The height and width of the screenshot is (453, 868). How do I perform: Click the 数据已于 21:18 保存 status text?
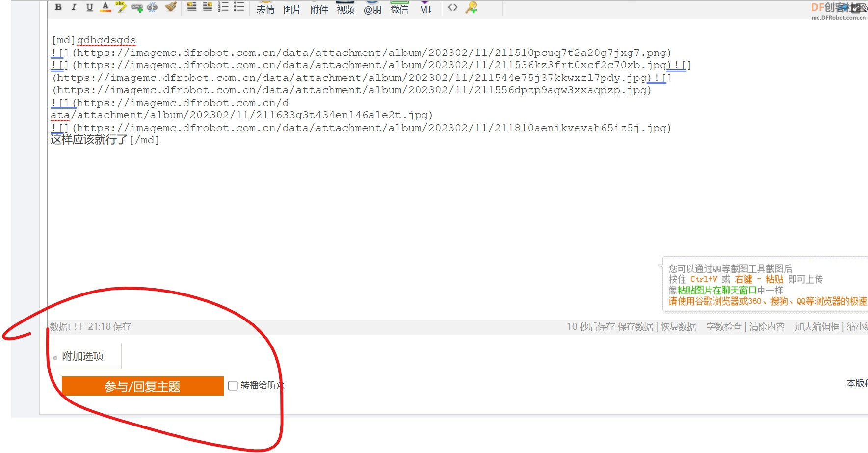90,327
